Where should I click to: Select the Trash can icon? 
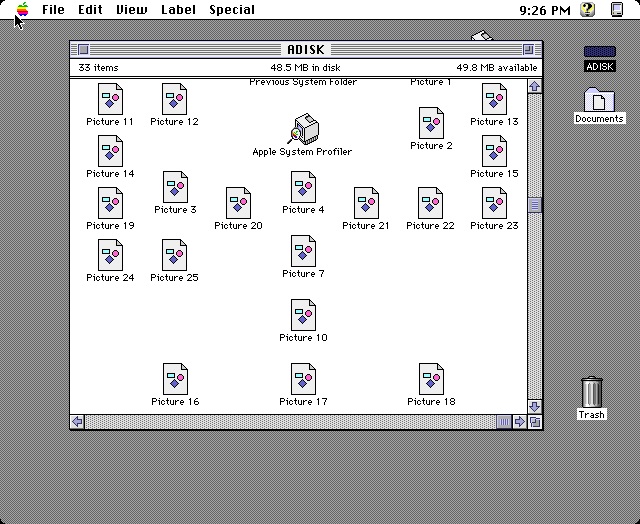pos(591,392)
